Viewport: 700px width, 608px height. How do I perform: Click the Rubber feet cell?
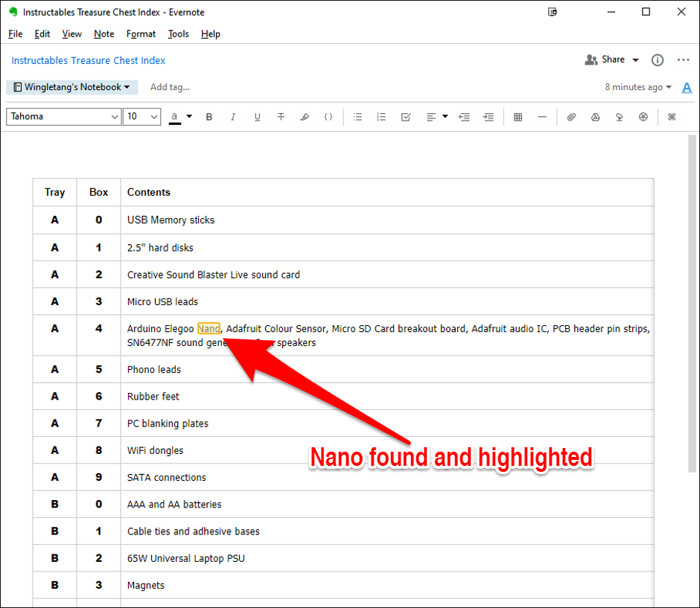click(387, 396)
